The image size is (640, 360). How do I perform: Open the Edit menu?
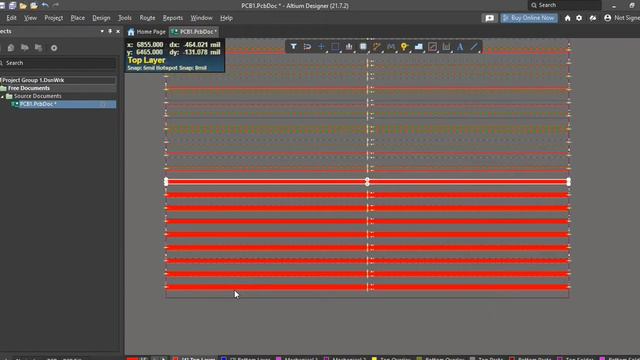(x=11, y=18)
